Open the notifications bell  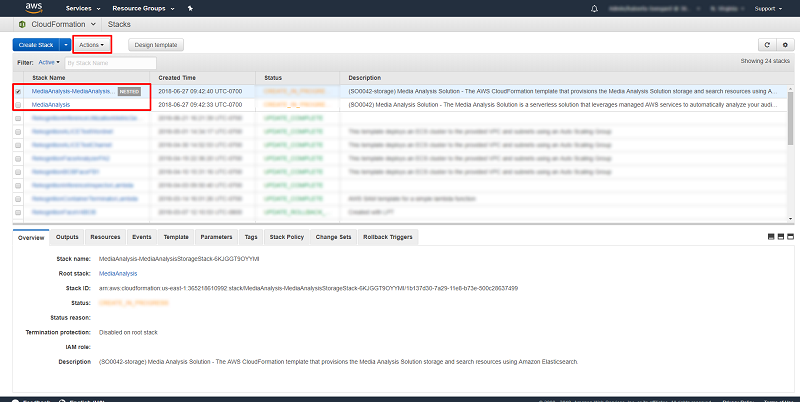tap(594, 9)
